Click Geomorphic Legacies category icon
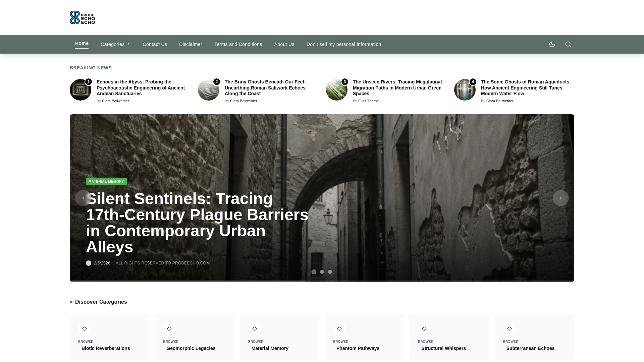The height and width of the screenshot is (362, 644). [x=169, y=329]
